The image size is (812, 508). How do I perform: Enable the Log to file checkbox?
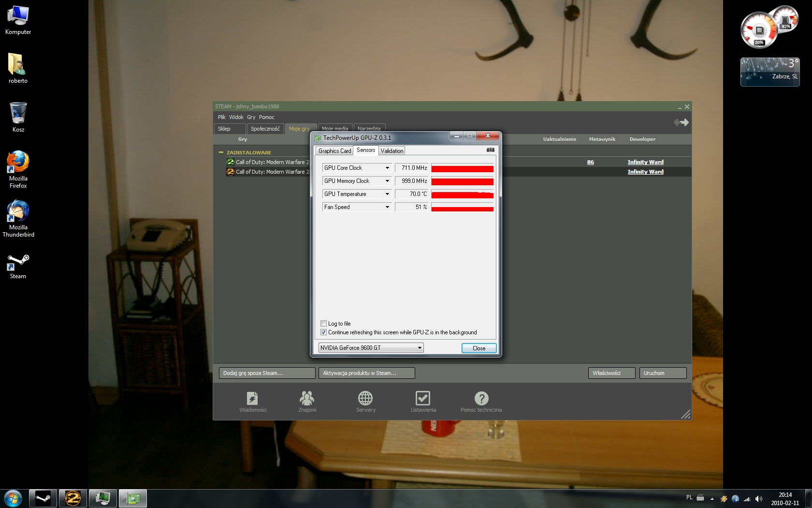pos(324,324)
